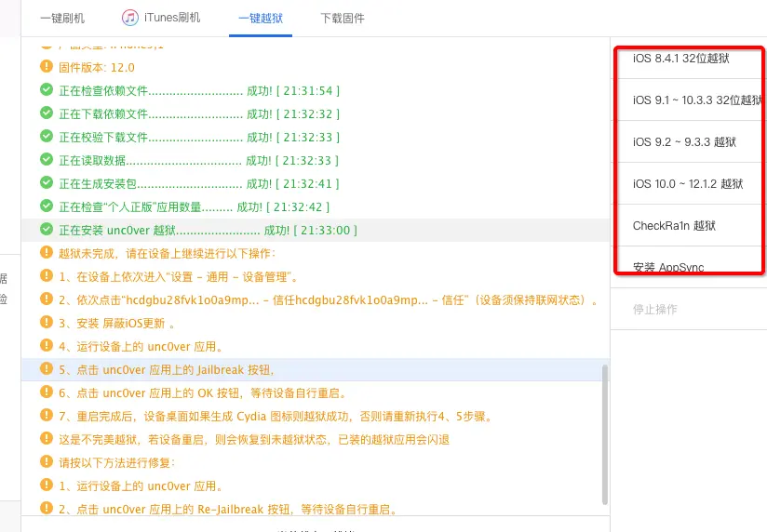Click green check icon beside 正在生成安装包
The width and height of the screenshot is (767, 532).
[47, 182]
